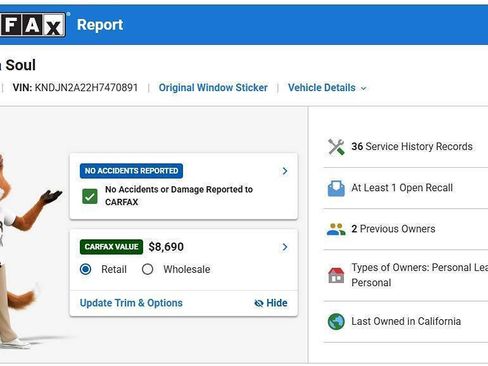This screenshot has height=366, width=488.
Task: Select the Wholesale radio button
Action: [147, 269]
